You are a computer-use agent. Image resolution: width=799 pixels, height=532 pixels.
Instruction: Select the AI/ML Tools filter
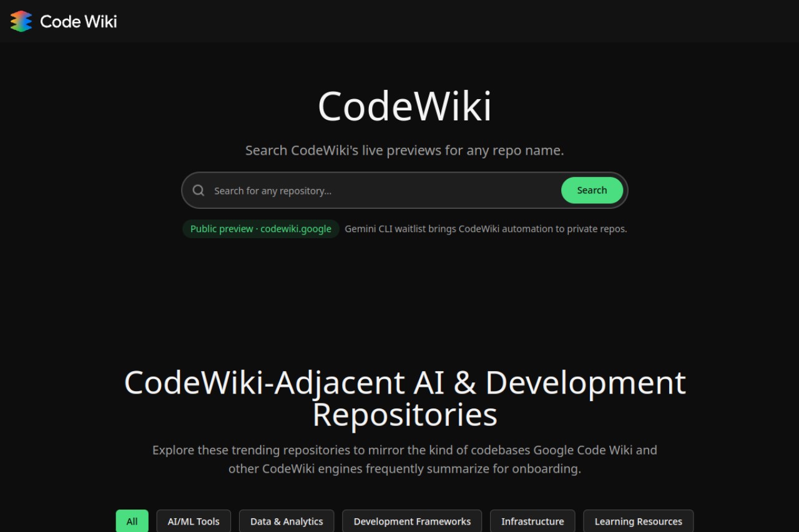(x=194, y=521)
